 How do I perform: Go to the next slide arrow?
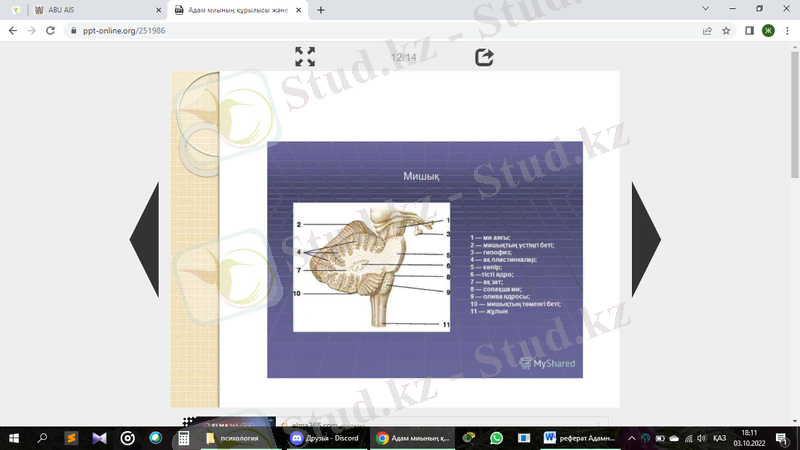click(646, 239)
